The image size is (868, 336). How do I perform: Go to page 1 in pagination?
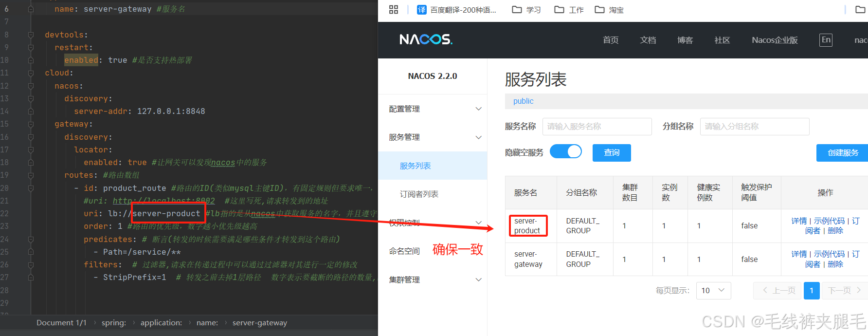811,290
